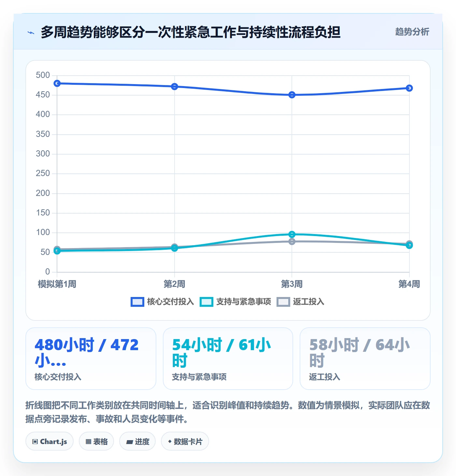Select 核心交付投入 data point at 模拟第1周
This screenshot has height=476, width=456.
click(57, 83)
